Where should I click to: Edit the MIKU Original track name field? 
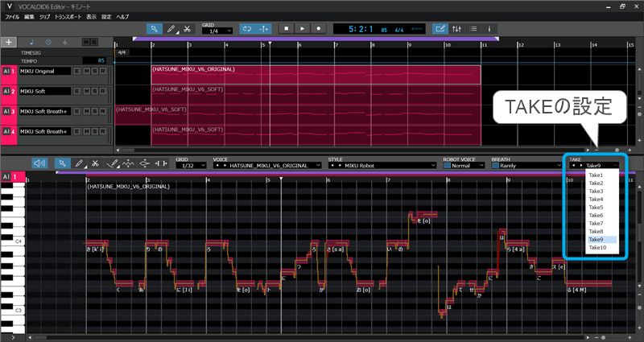pos(45,71)
